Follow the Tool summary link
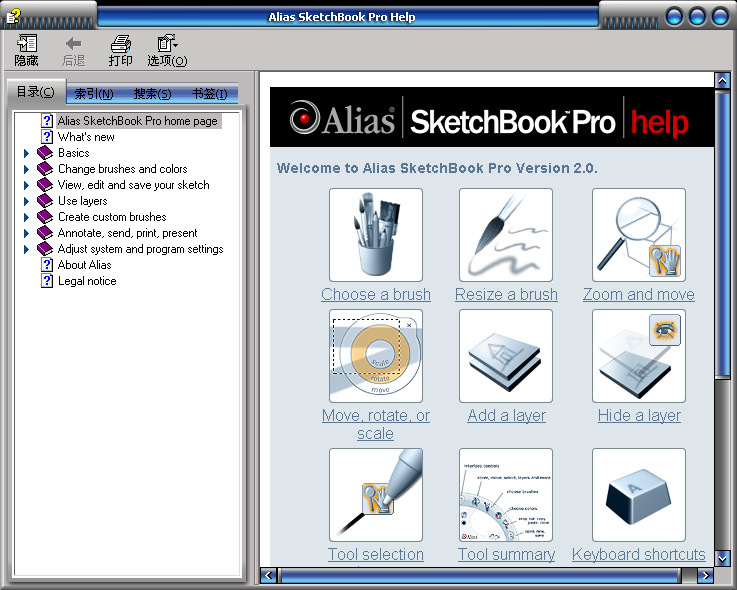737x590 pixels. [506, 554]
